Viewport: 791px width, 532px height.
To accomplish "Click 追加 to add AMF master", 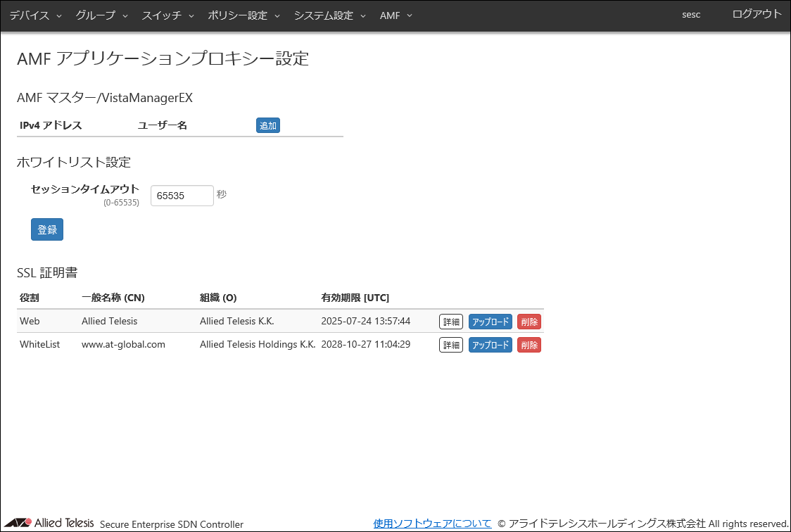I will pos(268,125).
